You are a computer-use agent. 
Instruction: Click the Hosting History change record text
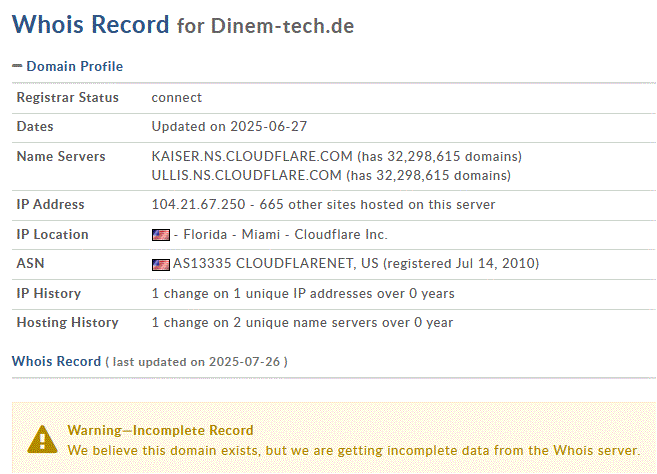[302, 323]
